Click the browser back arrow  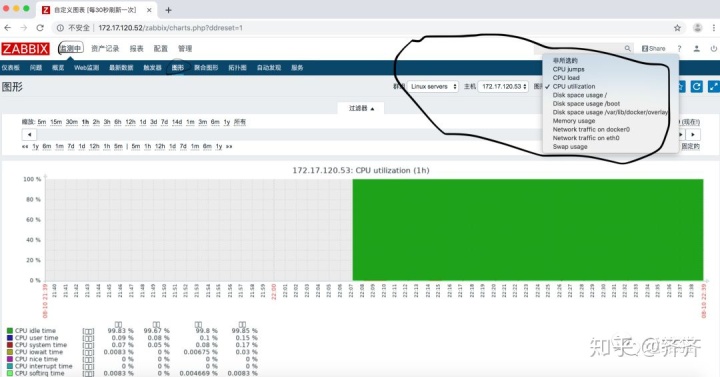click(x=7, y=28)
